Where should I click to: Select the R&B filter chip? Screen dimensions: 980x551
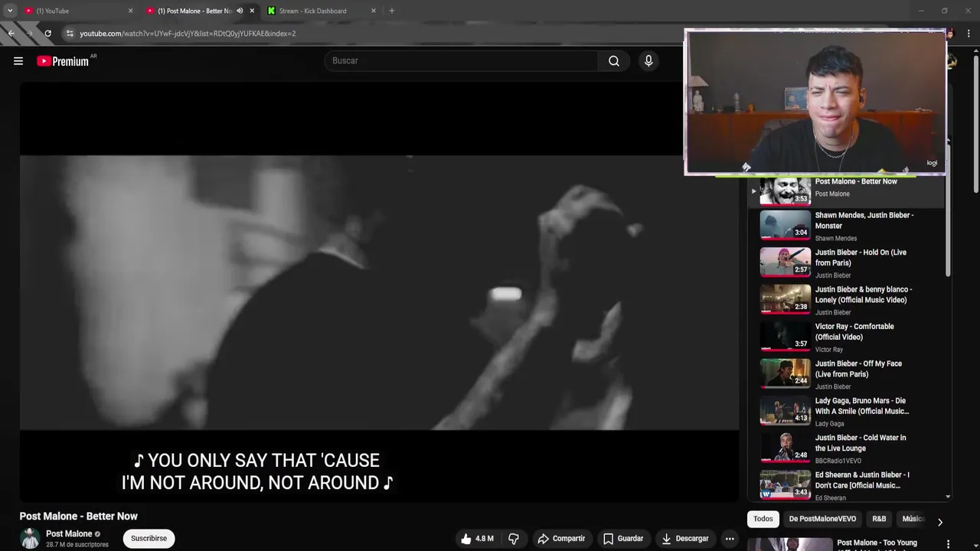pos(879,519)
